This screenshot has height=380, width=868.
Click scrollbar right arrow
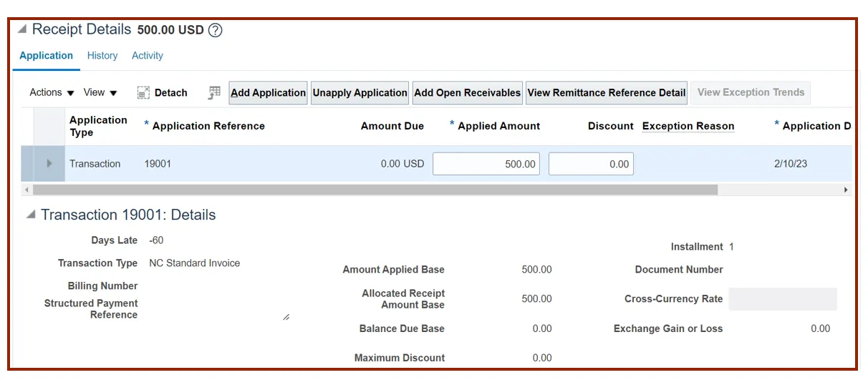pos(846,190)
